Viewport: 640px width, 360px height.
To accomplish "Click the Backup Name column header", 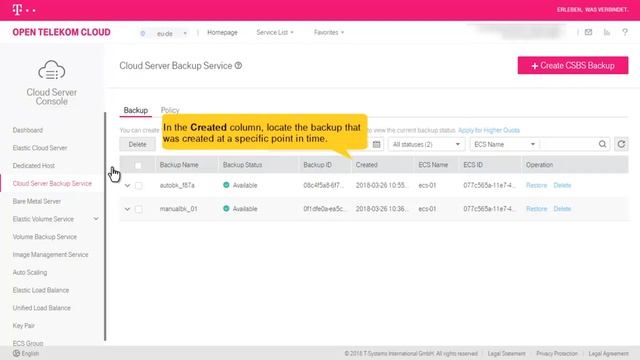I will click(x=179, y=165).
